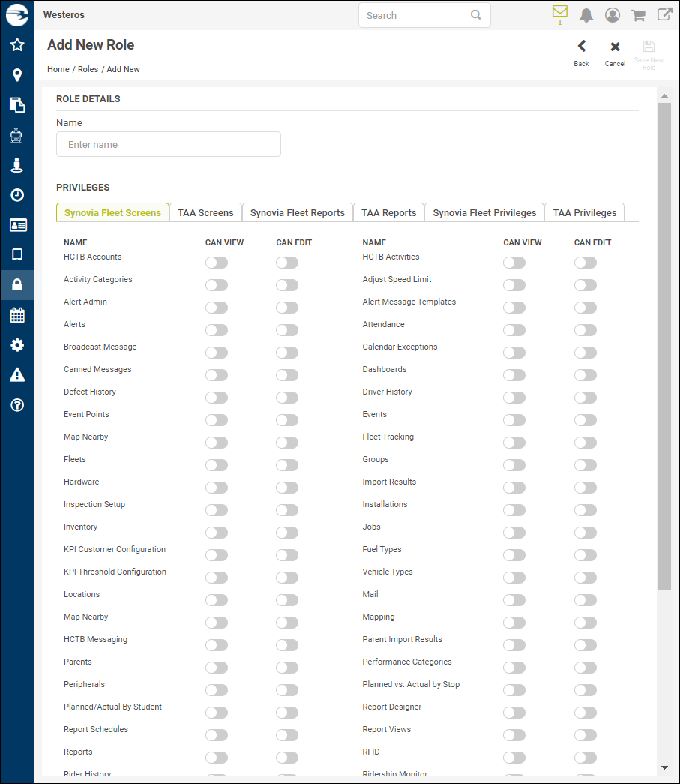Toggle Can View for HCTB Accounts

point(217,263)
